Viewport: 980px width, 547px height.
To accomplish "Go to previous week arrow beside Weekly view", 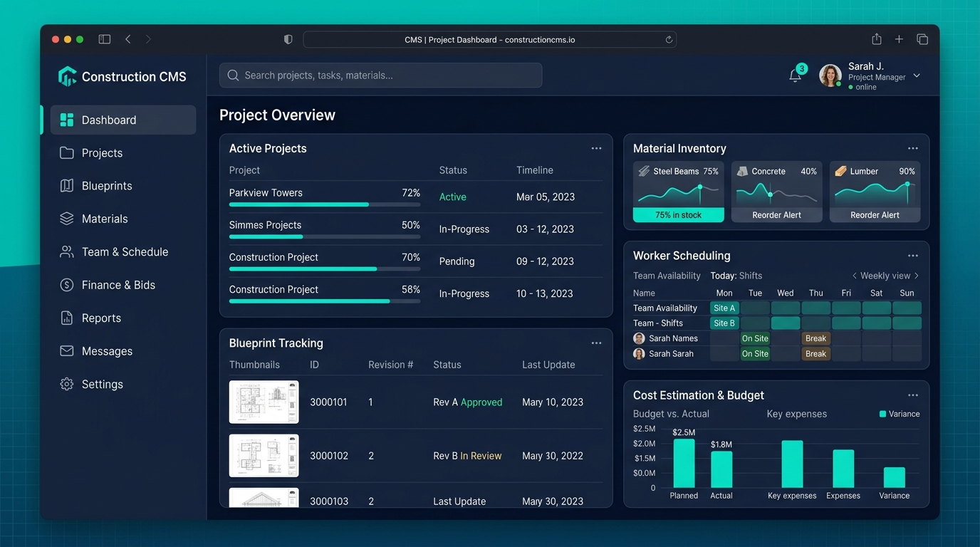I will tap(855, 276).
